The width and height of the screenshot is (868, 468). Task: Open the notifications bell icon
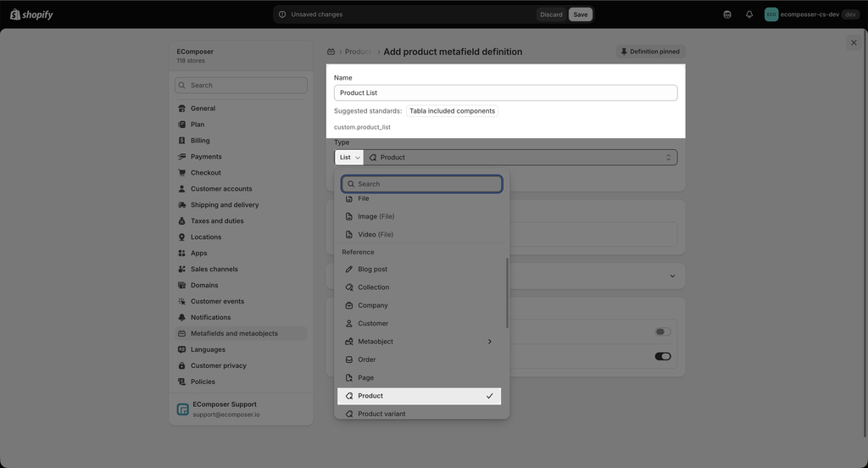tap(749, 14)
